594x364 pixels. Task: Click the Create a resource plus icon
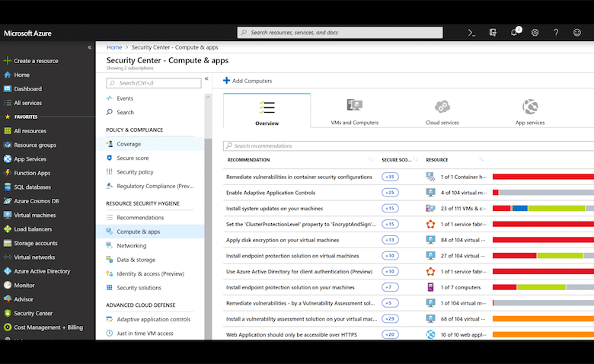point(7,61)
